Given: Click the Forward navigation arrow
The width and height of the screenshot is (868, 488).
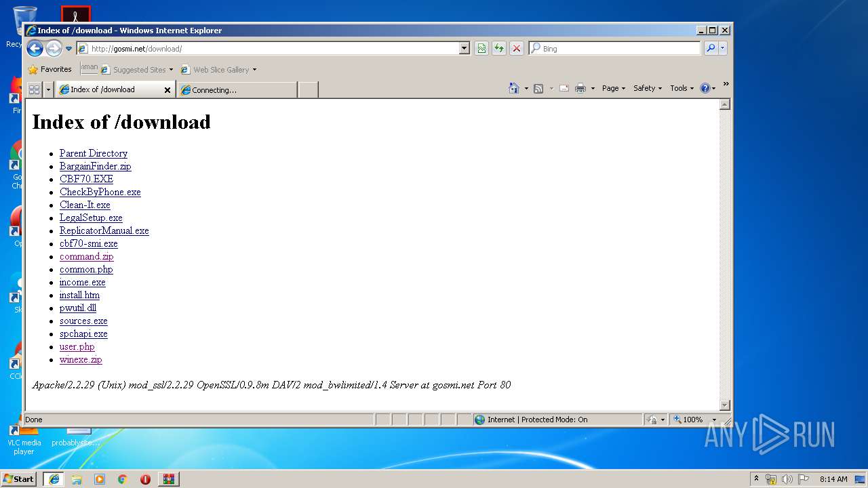Looking at the screenshot, I should (x=54, y=48).
